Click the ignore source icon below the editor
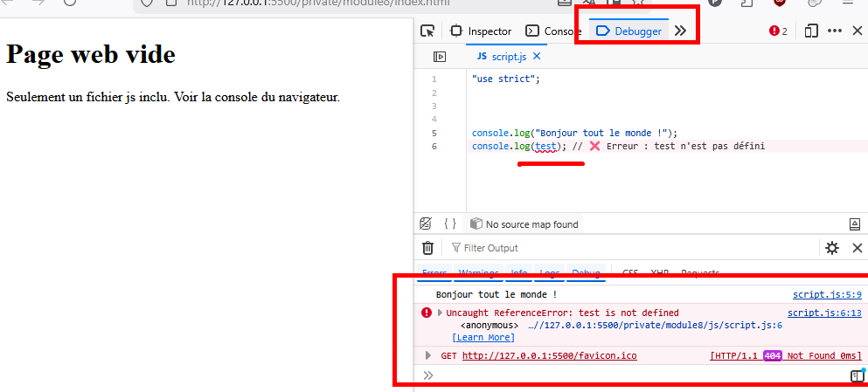This screenshot has width=868, height=392. click(425, 224)
